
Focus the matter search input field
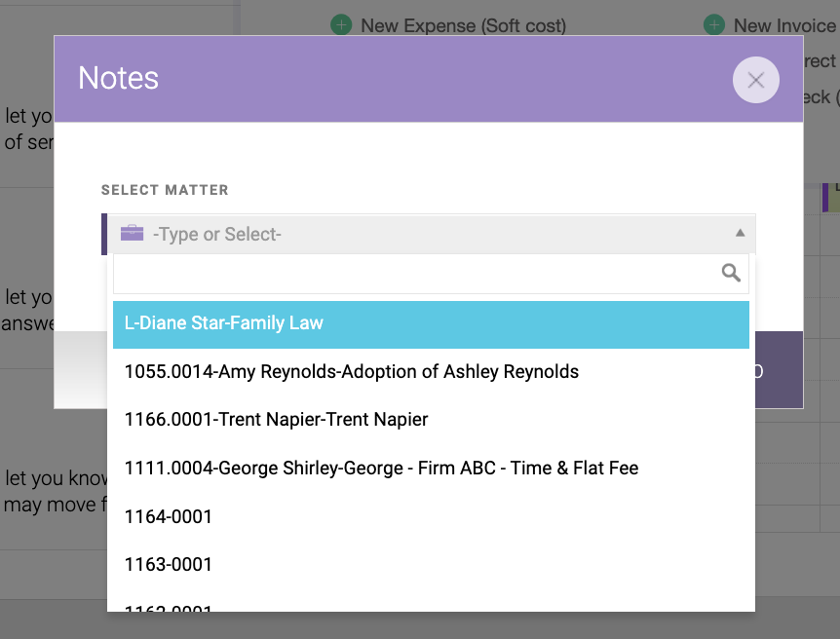coord(431,274)
